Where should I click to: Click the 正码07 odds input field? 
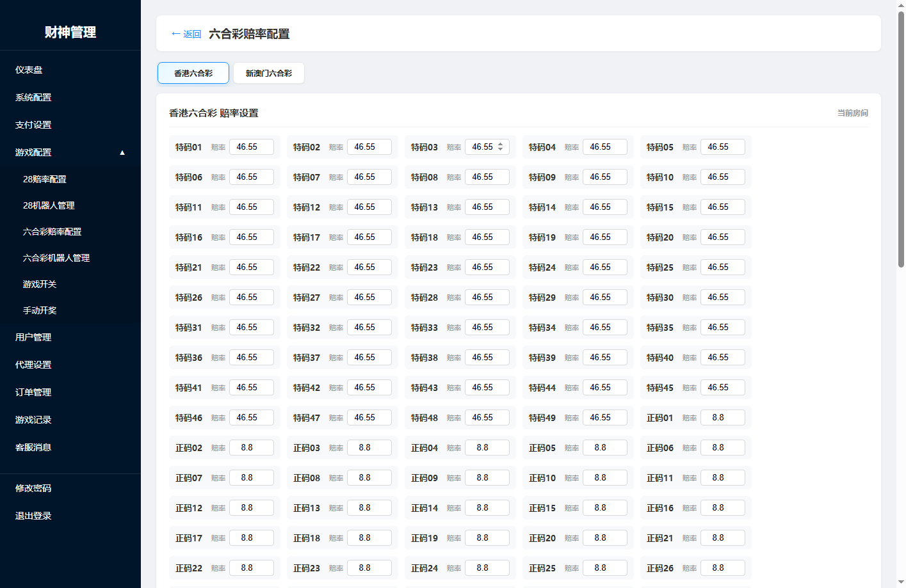[x=252, y=478]
